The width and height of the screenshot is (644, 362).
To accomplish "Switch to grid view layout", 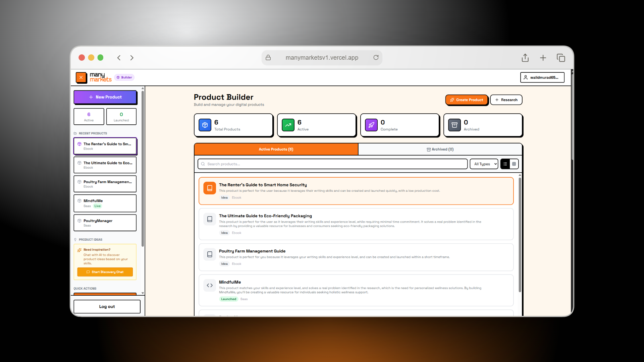I will pyautogui.click(x=514, y=164).
